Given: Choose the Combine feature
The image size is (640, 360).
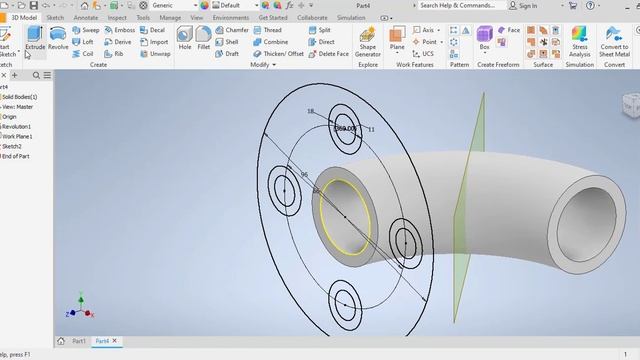Looking at the screenshot, I should [x=271, y=42].
